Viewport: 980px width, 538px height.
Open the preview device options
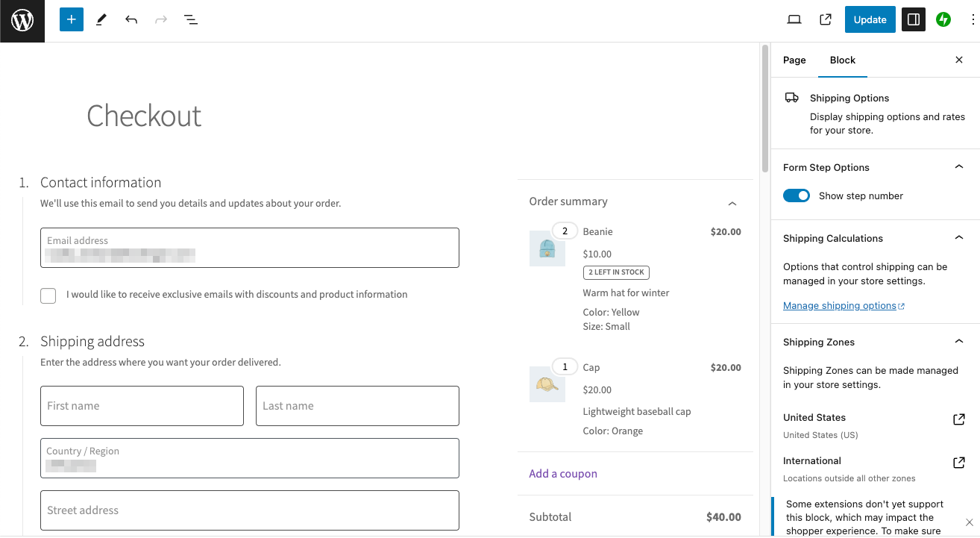pos(794,19)
